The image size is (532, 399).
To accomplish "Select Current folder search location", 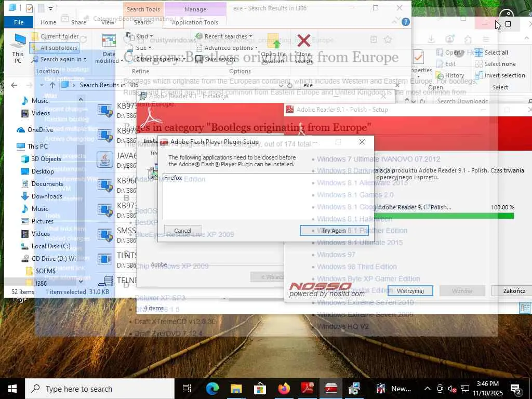I will [x=55, y=36].
